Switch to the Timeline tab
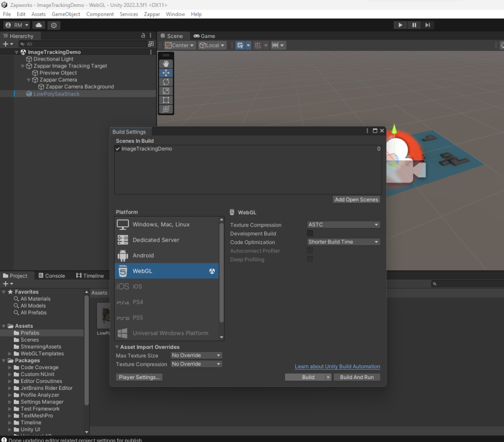The height and width of the screenshot is (442, 504). (90, 276)
